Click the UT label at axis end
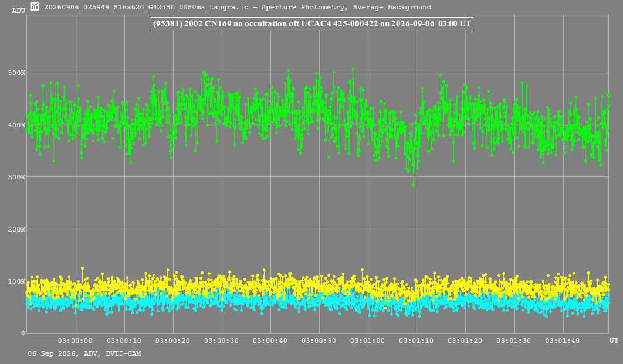 pos(614,341)
